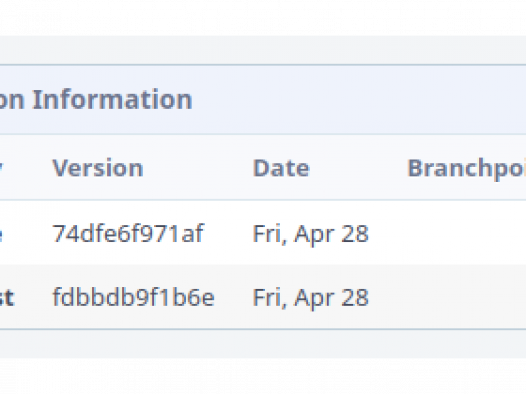Click the white page area below the panel
The width and height of the screenshot is (526, 394).
263,376
